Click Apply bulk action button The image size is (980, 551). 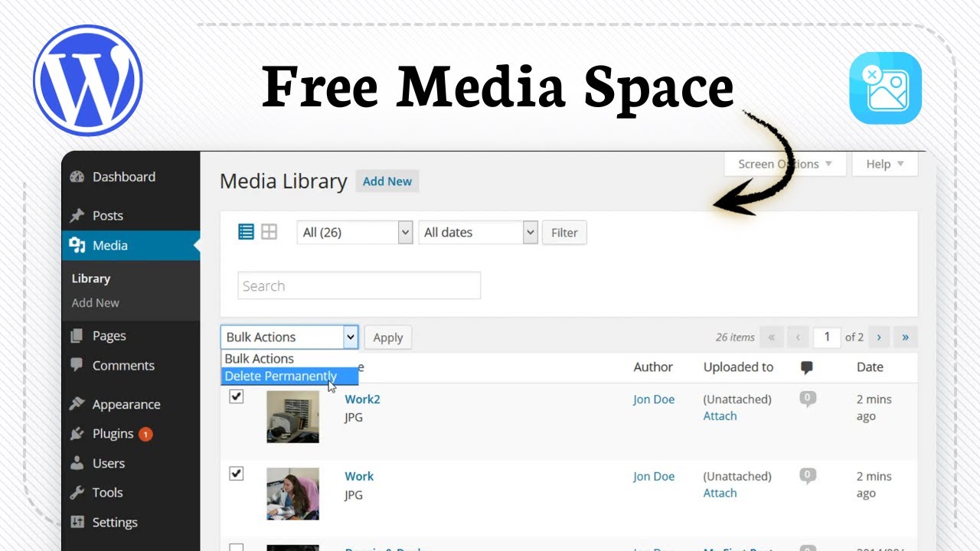(x=387, y=337)
